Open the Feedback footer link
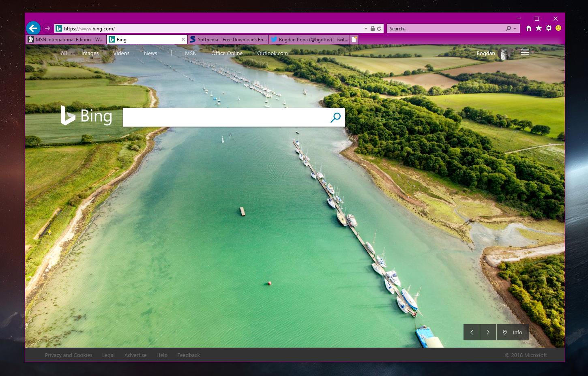Image resolution: width=588 pixels, height=376 pixels. click(189, 355)
